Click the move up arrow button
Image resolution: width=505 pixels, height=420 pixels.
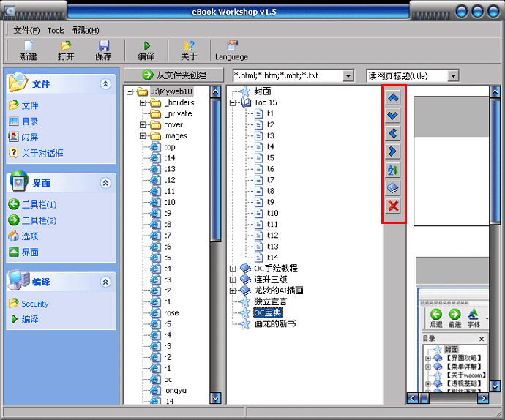(393, 97)
